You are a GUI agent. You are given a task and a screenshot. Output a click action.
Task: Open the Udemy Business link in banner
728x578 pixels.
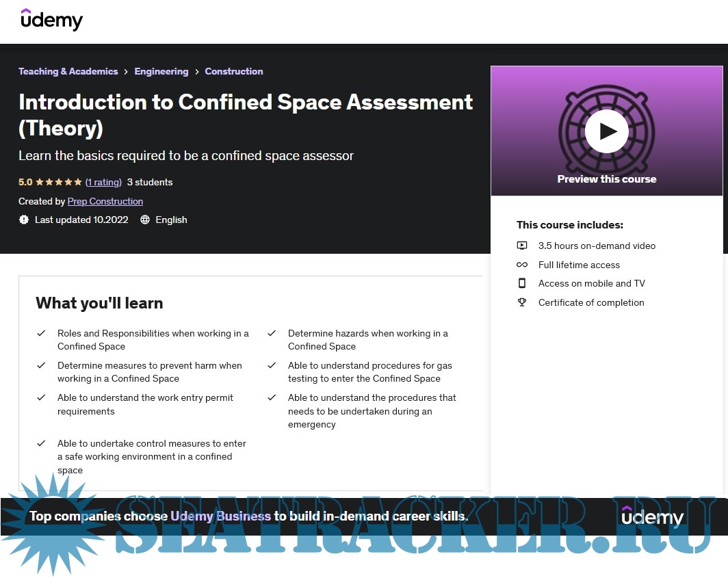tap(220, 516)
